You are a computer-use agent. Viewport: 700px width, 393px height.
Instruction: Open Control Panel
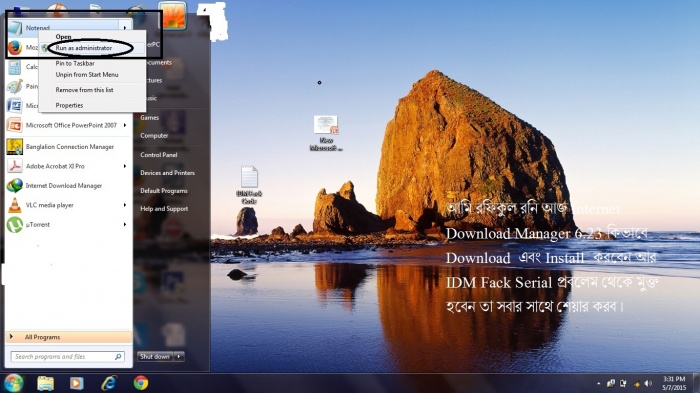pyautogui.click(x=158, y=155)
